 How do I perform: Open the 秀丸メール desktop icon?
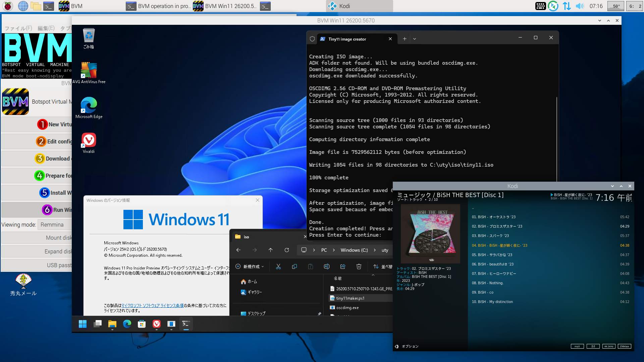23,285
